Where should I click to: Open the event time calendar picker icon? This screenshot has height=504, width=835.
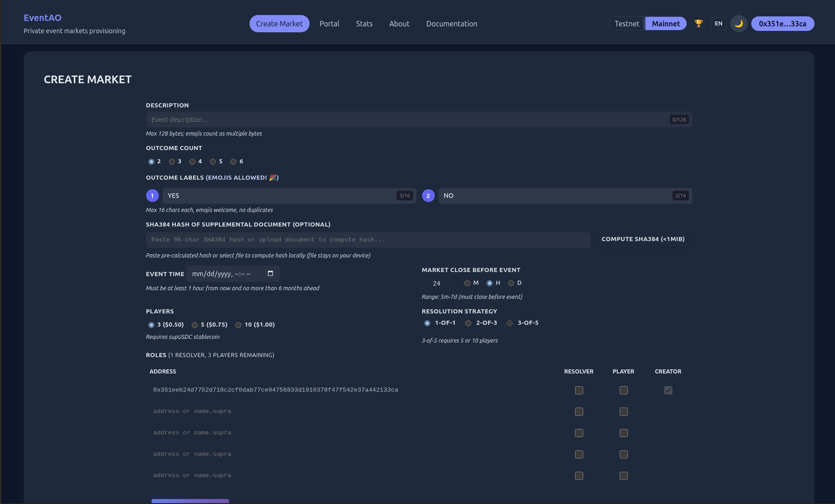[270, 273]
